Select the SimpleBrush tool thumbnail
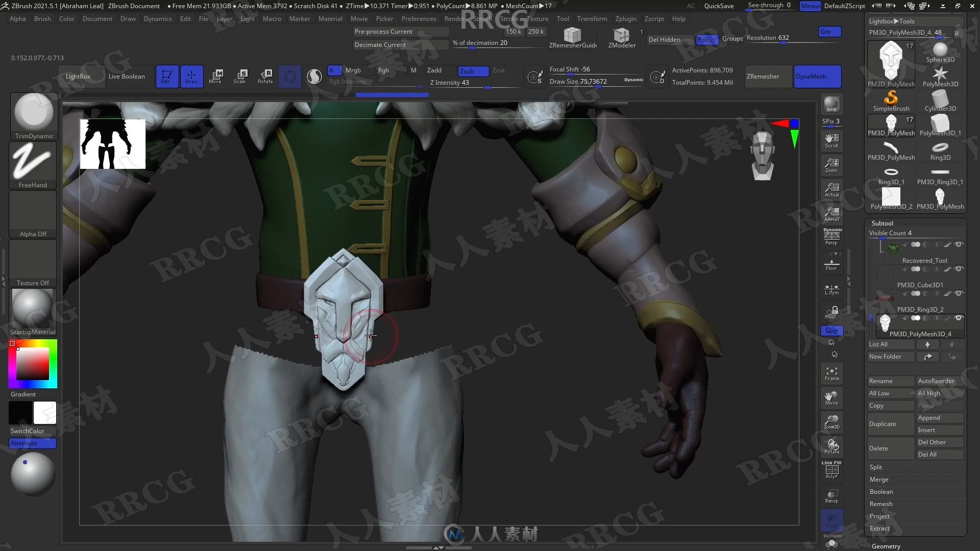 tap(891, 101)
